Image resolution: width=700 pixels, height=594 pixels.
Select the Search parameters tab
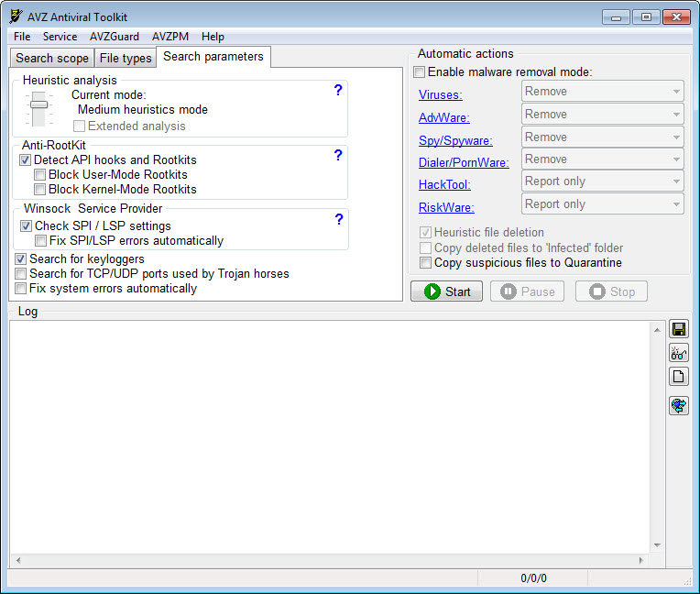point(213,57)
